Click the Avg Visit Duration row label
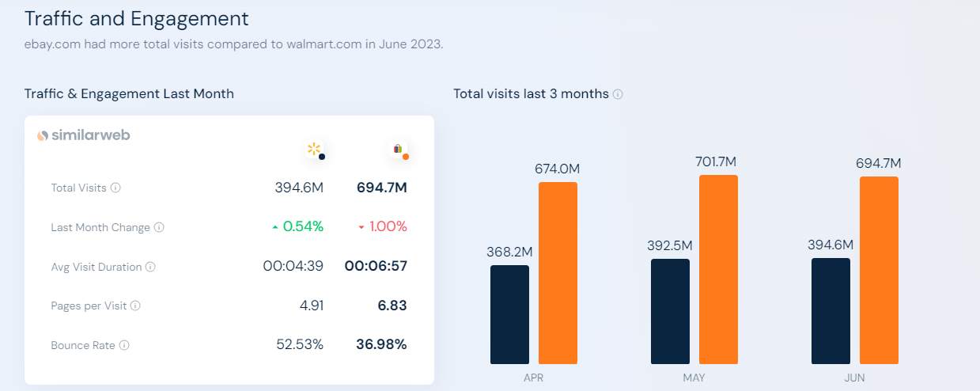This screenshot has height=391, width=980. point(96,267)
